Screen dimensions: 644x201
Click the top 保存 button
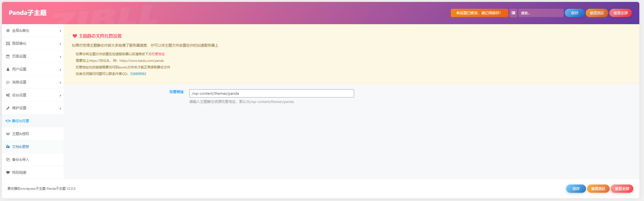pyautogui.click(x=574, y=13)
